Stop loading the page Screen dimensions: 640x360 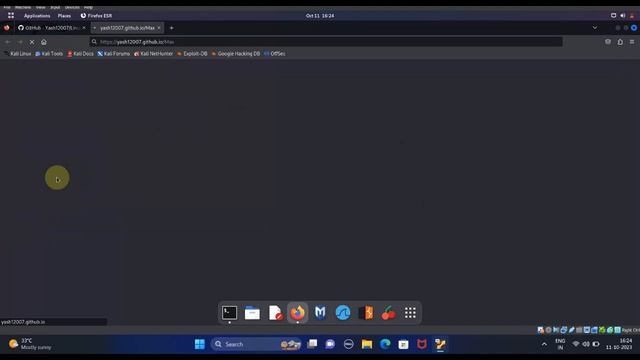[32, 42]
